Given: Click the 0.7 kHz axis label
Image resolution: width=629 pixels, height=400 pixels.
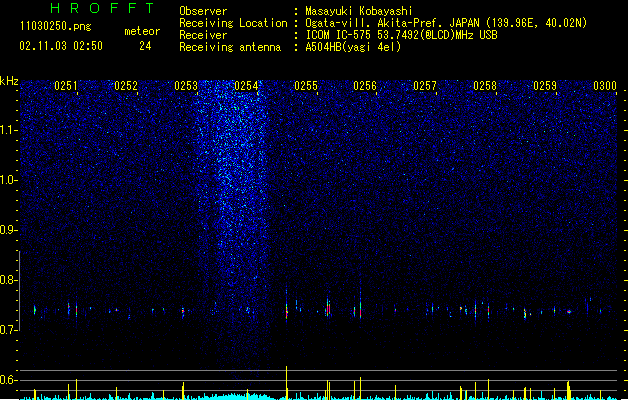Looking at the screenshot, I should [x=9, y=330].
